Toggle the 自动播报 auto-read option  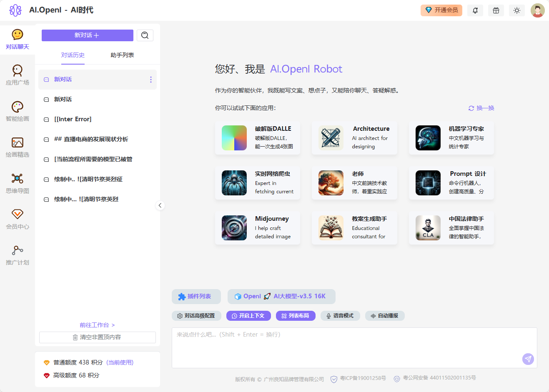[x=385, y=316]
